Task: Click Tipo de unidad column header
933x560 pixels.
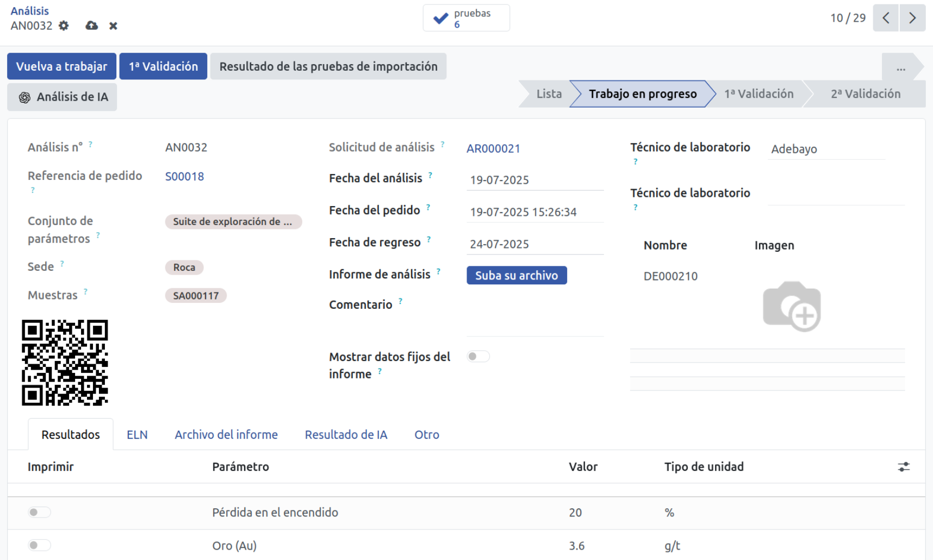Action: click(704, 466)
